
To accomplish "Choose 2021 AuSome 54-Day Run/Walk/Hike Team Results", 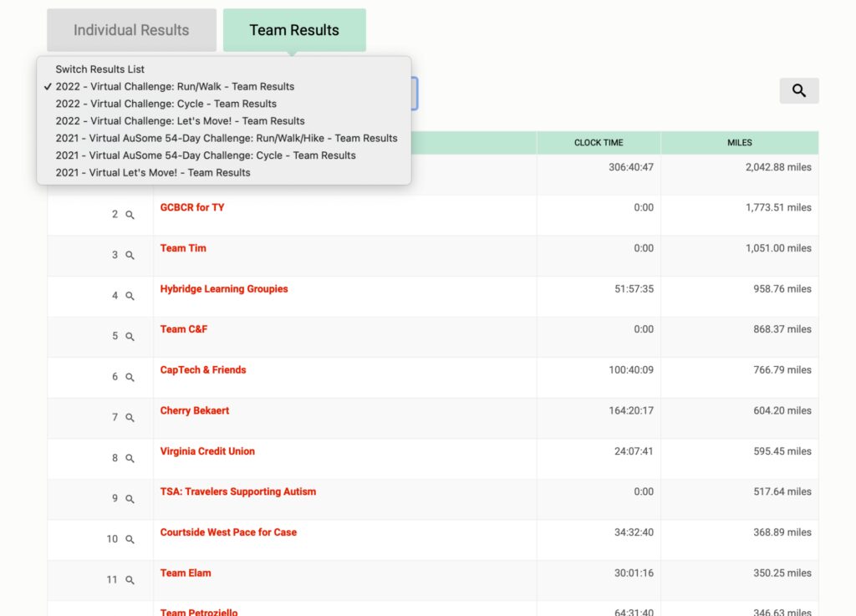I will [224, 139].
